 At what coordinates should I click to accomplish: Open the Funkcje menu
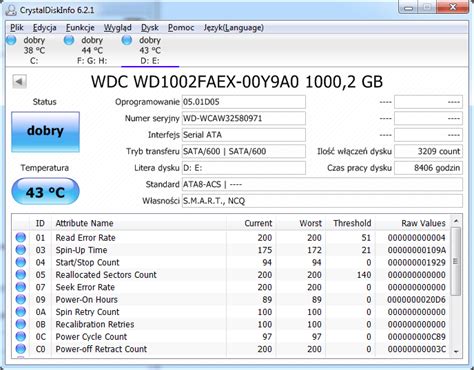(x=80, y=28)
